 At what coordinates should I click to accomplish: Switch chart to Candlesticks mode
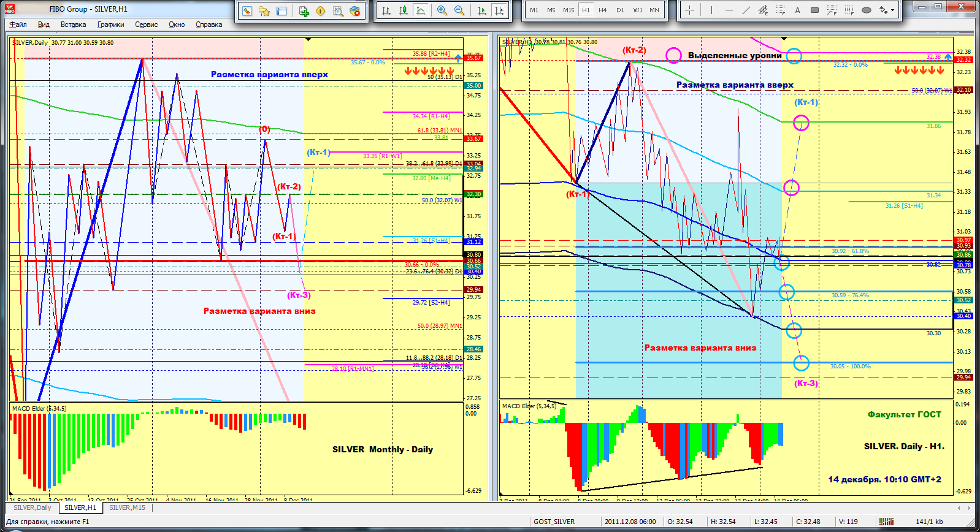tap(404, 10)
